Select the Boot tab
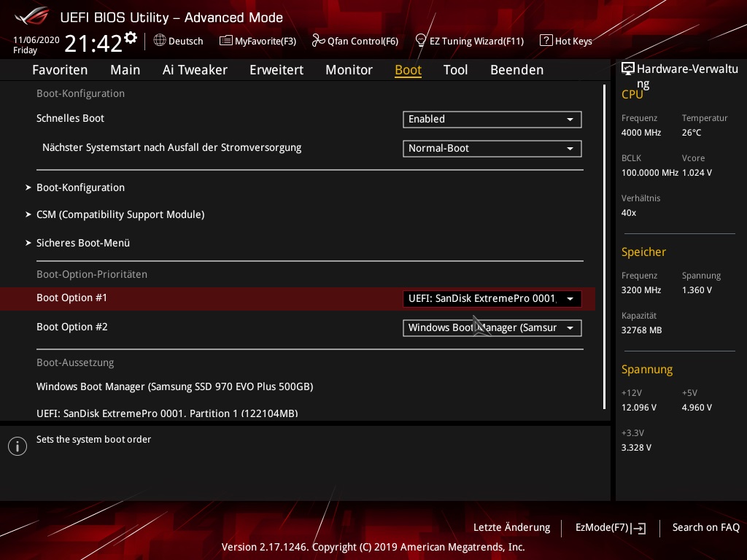Screen dimensions: 747x560 (409, 70)
